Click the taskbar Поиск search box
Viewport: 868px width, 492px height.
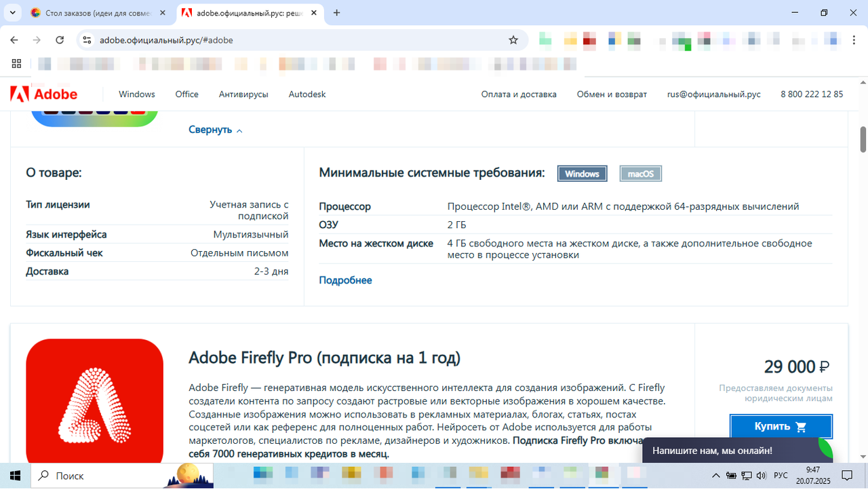click(x=122, y=476)
